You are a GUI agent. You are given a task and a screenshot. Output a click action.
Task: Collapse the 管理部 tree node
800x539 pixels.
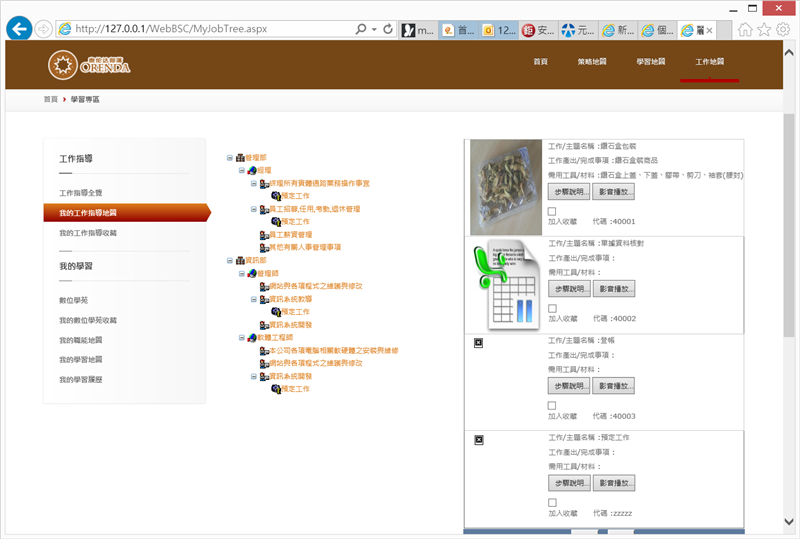pyautogui.click(x=230, y=158)
